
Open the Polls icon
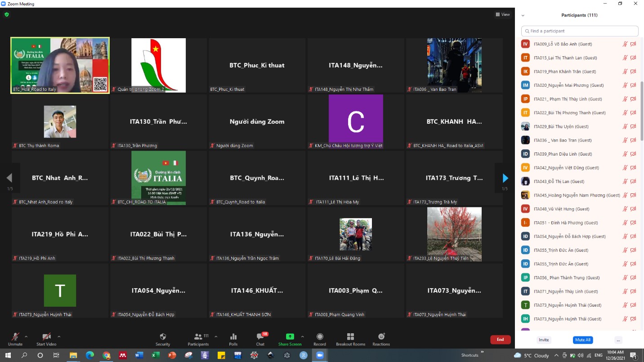pos(233,337)
